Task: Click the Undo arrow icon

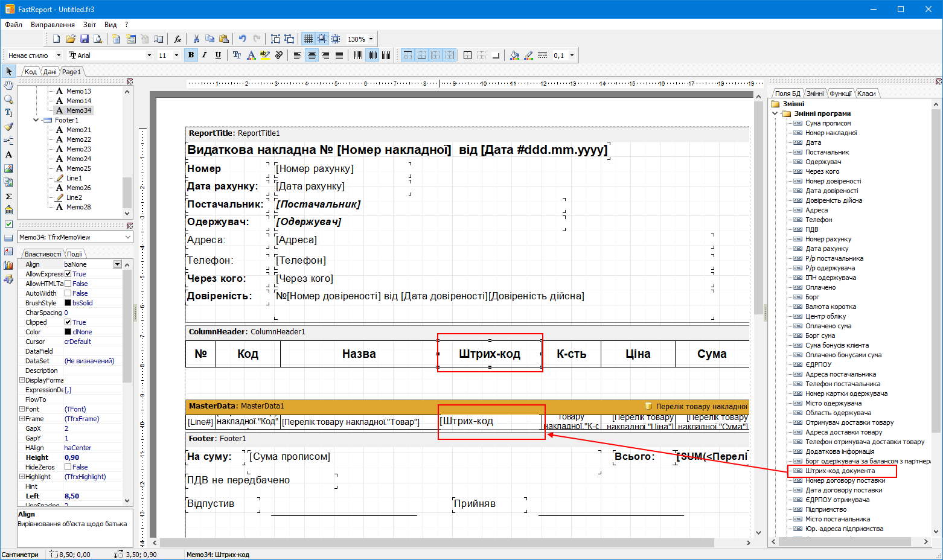Action: pos(242,39)
